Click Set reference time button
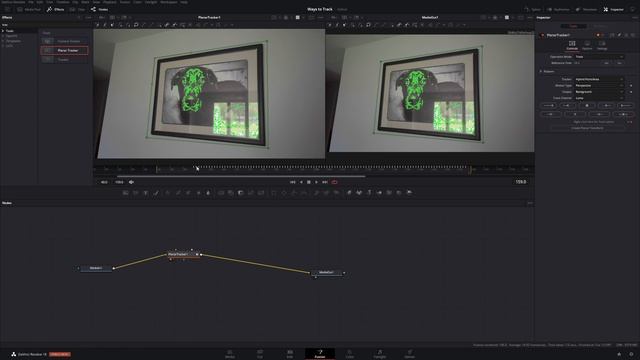Screen dimensions: 640x360 click(x=607, y=63)
